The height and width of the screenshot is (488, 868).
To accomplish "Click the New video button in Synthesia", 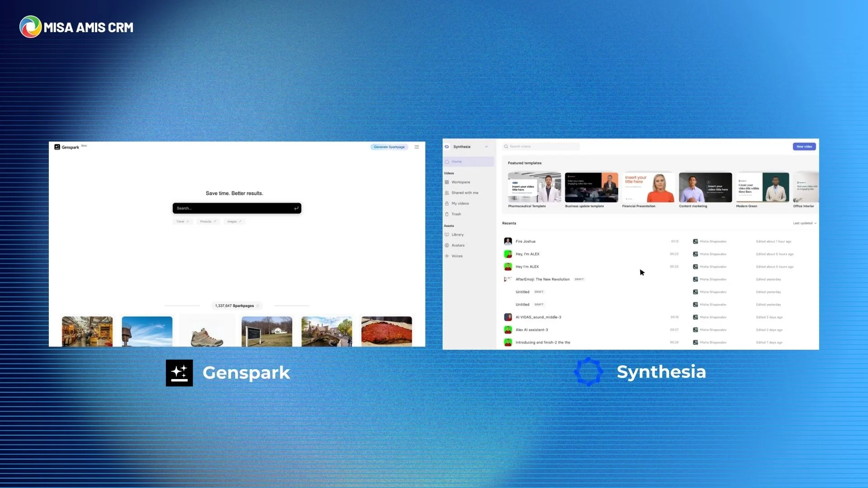I will pyautogui.click(x=804, y=146).
